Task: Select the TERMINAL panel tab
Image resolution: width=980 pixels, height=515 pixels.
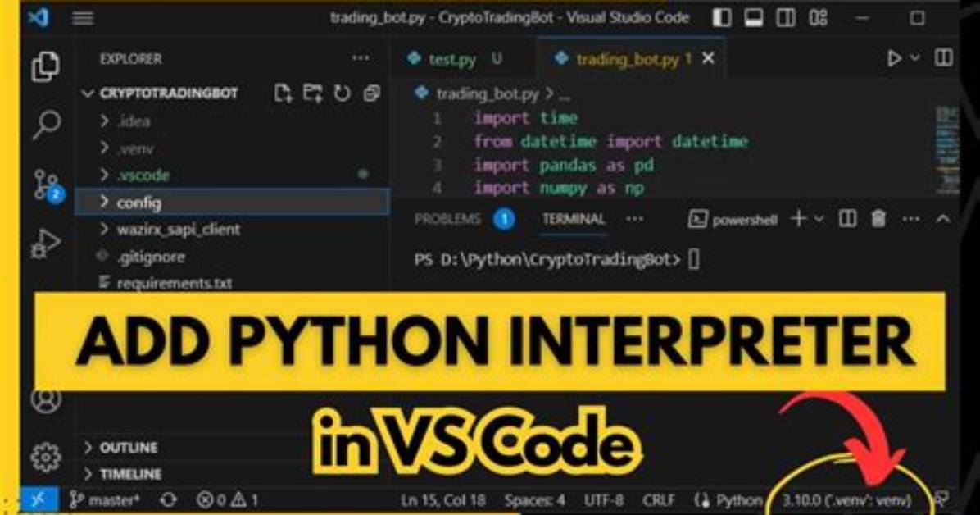Action: click(573, 219)
